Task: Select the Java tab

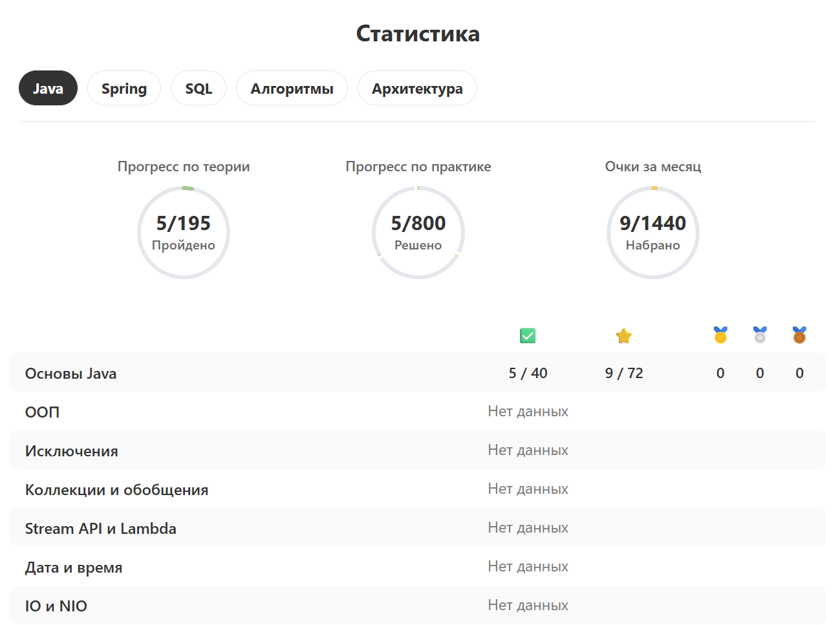Action: tap(48, 88)
